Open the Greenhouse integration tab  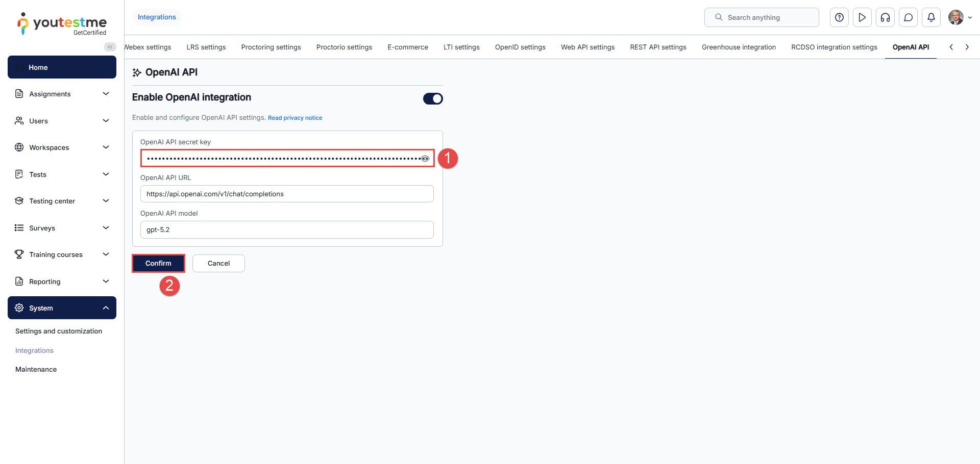coord(739,47)
